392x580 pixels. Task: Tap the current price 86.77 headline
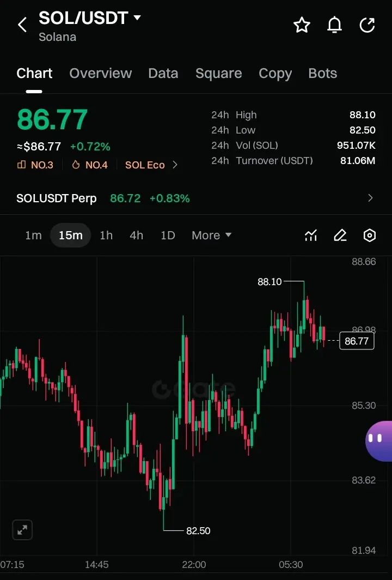coord(52,120)
